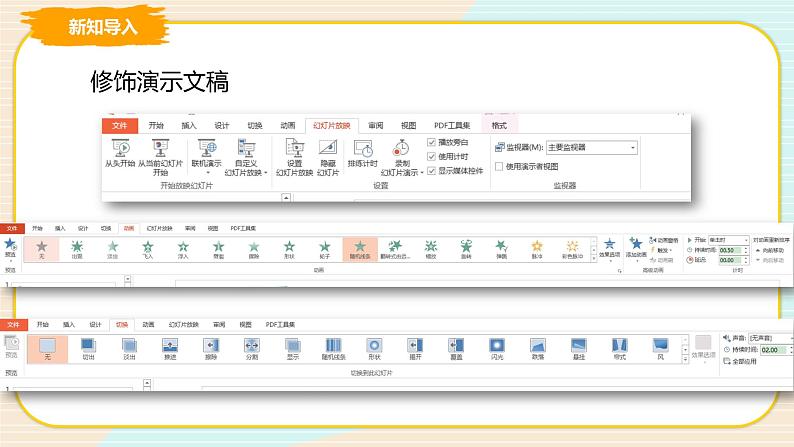Screen dimensions: 794x447
Task: Click the 排练计时 icon
Action: pos(363,148)
